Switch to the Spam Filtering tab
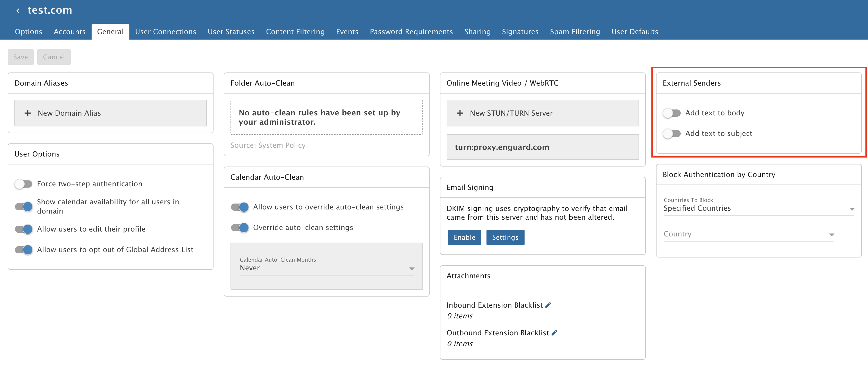The image size is (868, 368). click(574, 32)
